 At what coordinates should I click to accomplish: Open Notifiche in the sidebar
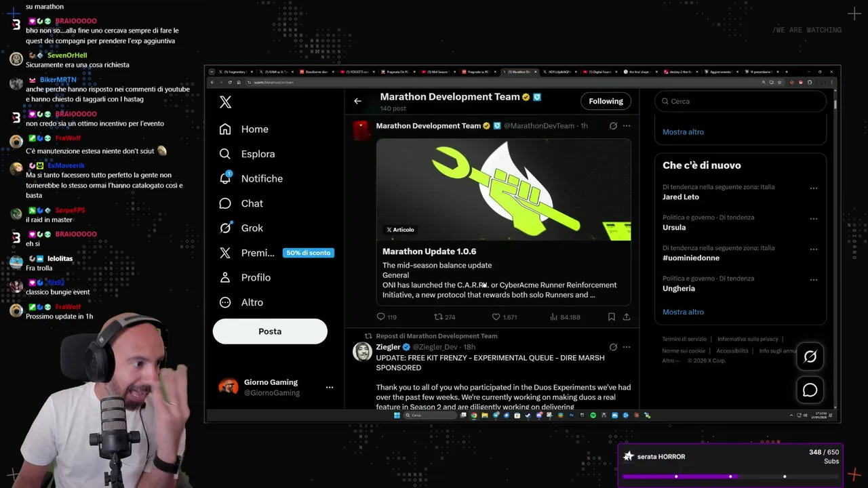pos(251,178)
